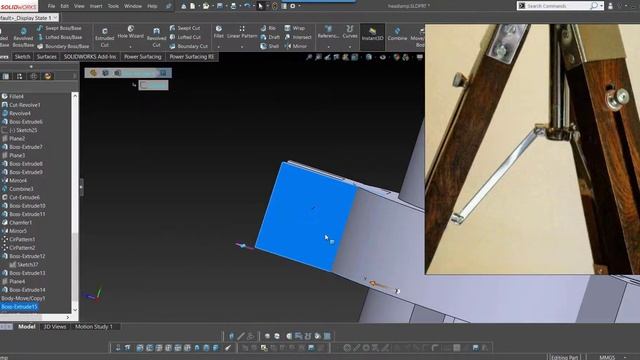Select Body-Move/Copy1 in feature tree
This screenshot has width=640, height=360.
[23, 298]
